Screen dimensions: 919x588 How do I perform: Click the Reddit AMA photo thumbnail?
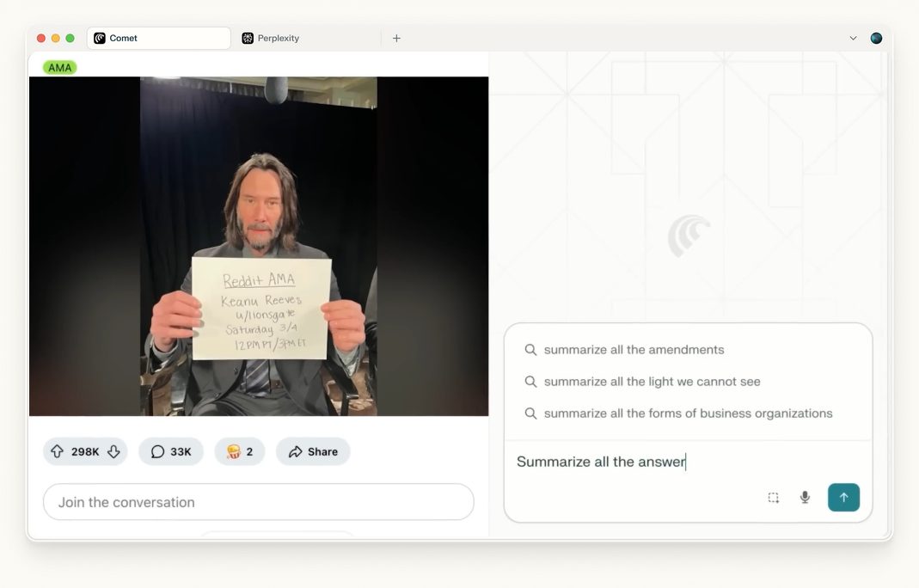point(259,246)
